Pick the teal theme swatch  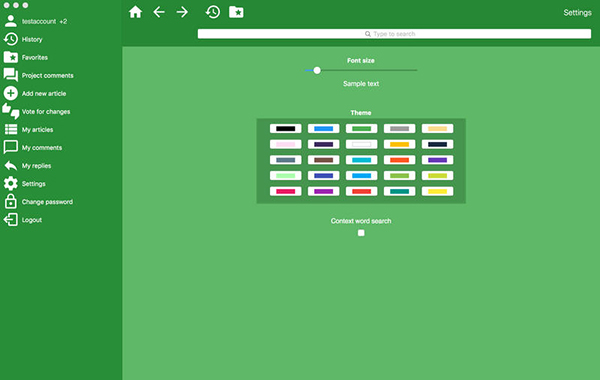[399, 191]
